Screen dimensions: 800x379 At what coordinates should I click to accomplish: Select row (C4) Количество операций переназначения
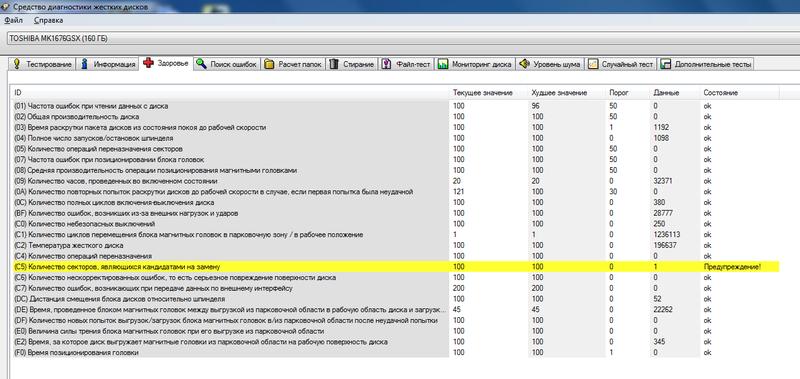[x=395, y=256]
